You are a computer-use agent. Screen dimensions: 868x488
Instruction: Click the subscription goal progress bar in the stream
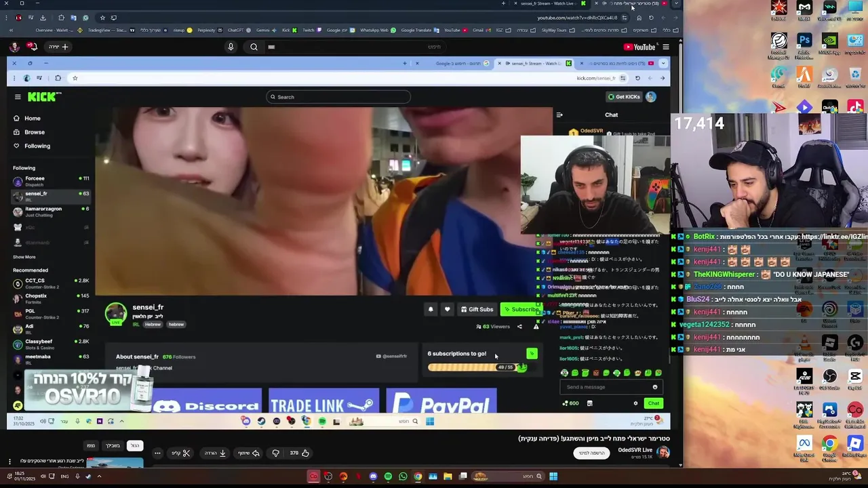[x=477, y=367]
